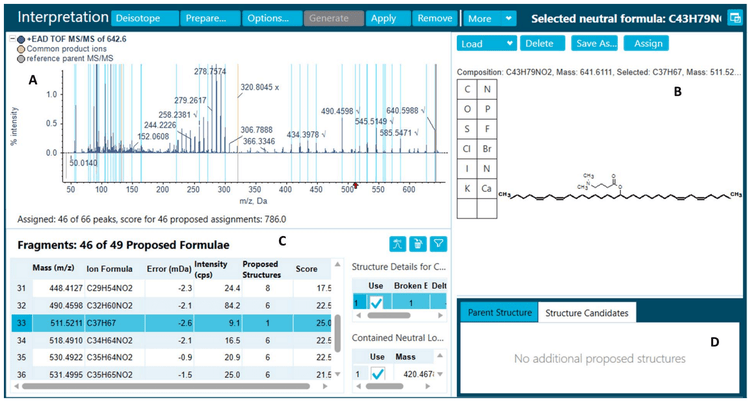The height and width of the screenshot is (402, 750).
Task: Open the Load dropdown arrow
Action: pyautogui.click(x=510, y=43)
